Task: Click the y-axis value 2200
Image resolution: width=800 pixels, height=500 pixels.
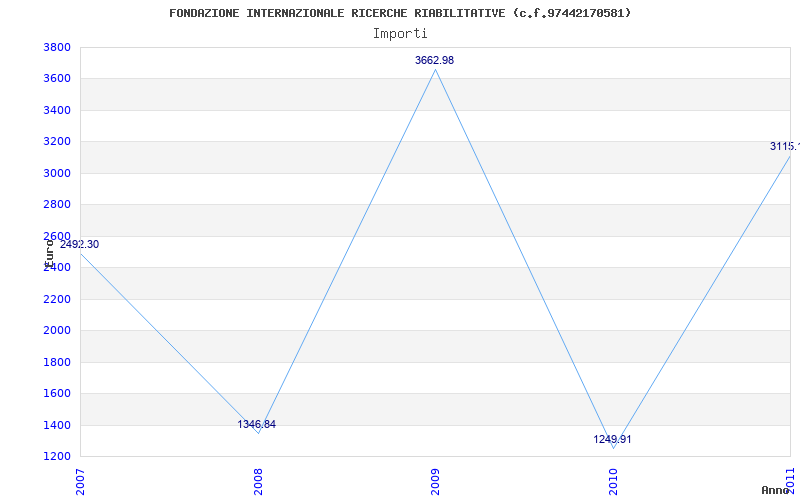Action: 57,299
